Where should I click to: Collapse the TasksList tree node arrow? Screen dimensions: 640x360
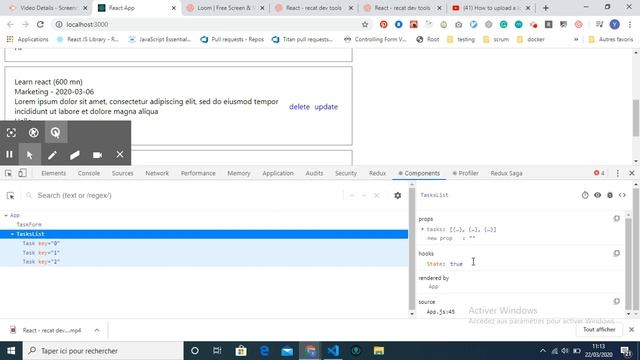(12, 234)
